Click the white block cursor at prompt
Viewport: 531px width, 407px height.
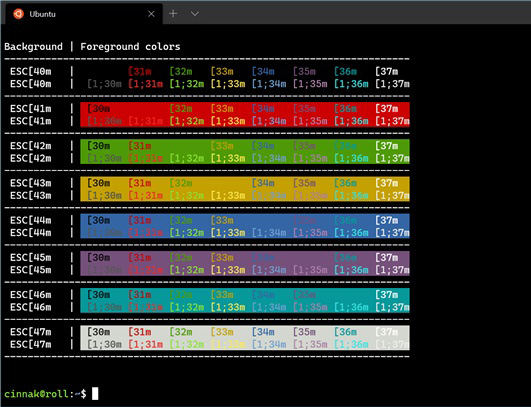(x=95, y=393)
